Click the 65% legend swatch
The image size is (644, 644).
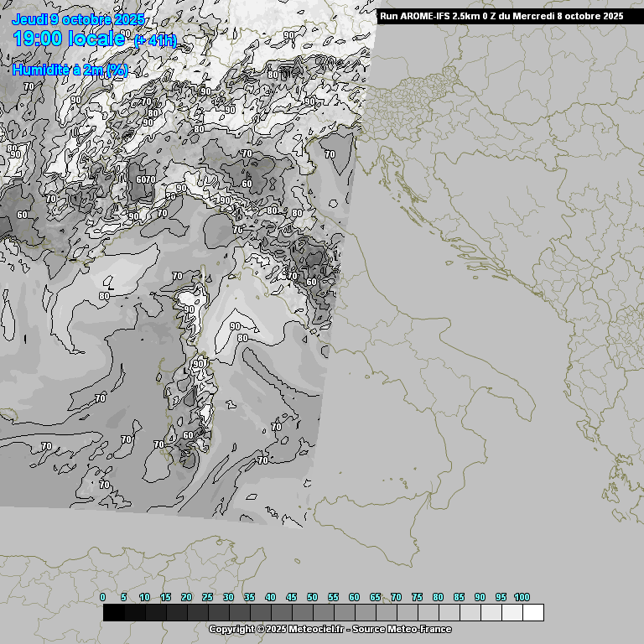[x=386, y=613]
